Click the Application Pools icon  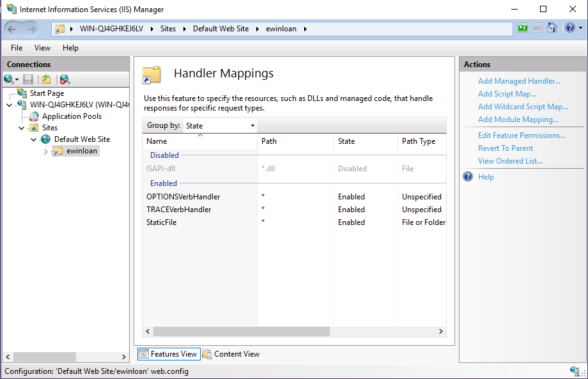tap(34, 116)
